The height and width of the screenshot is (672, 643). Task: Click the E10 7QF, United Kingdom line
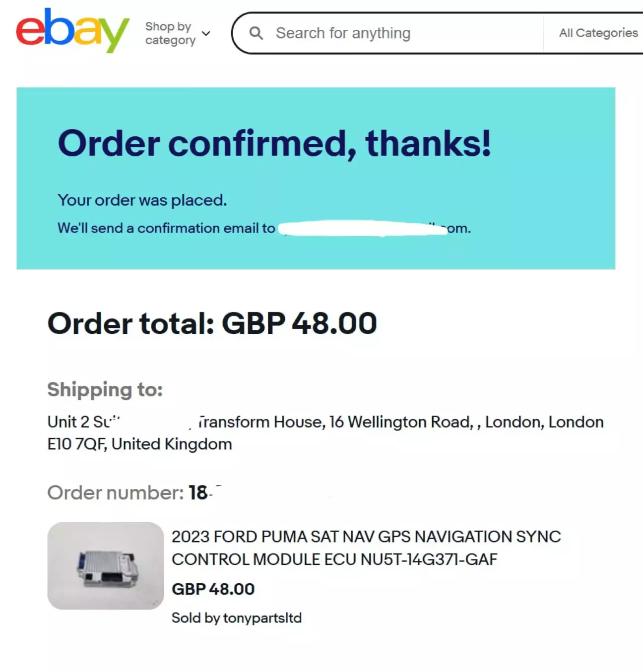coord(139,444)
